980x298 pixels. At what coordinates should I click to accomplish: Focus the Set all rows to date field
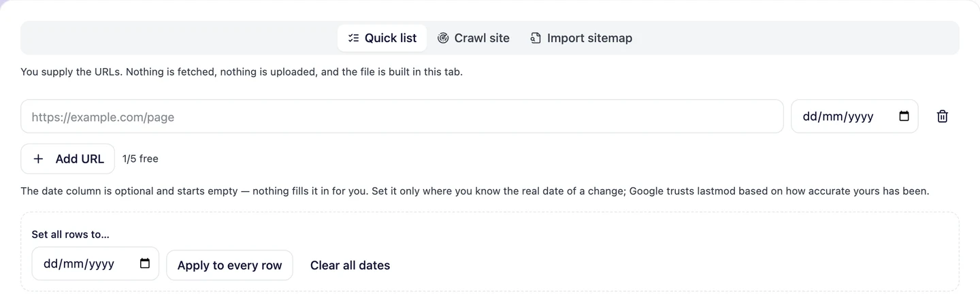[95, 263]
